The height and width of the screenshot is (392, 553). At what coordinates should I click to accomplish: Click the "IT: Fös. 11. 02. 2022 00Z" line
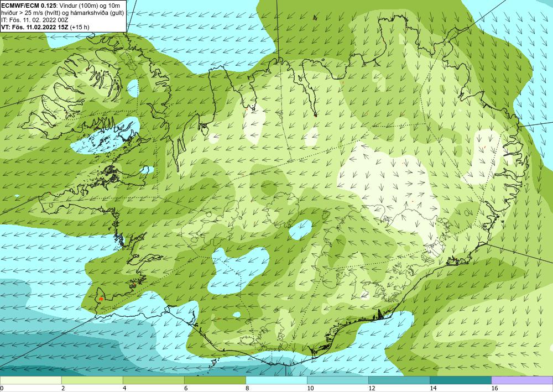pyautogui.click(x=34, y=20)
